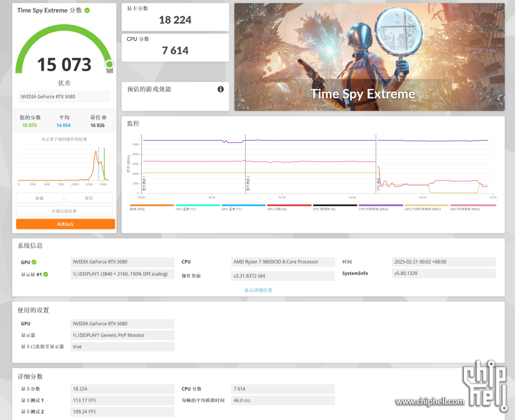Select the \\.\DISPLAY1 Generic PnP Monitor field
The image size is (515, 420).
(x=122, y=335)
